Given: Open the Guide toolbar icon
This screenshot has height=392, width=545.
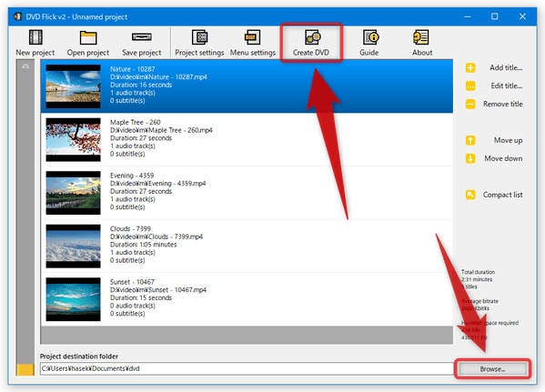Looking at the screenshot, I should (x=371, y=37).
